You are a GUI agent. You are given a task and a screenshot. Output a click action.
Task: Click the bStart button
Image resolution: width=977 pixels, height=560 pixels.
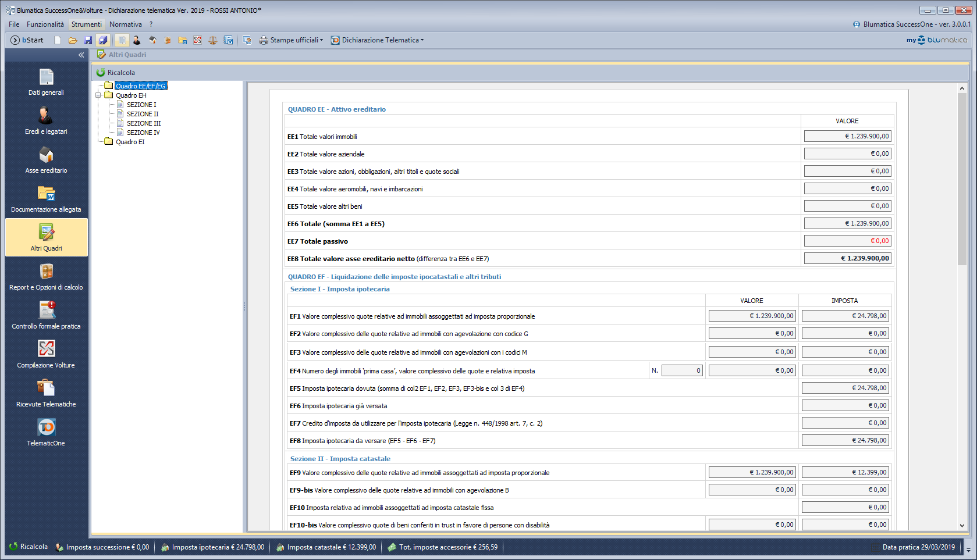tap(27, 40)
